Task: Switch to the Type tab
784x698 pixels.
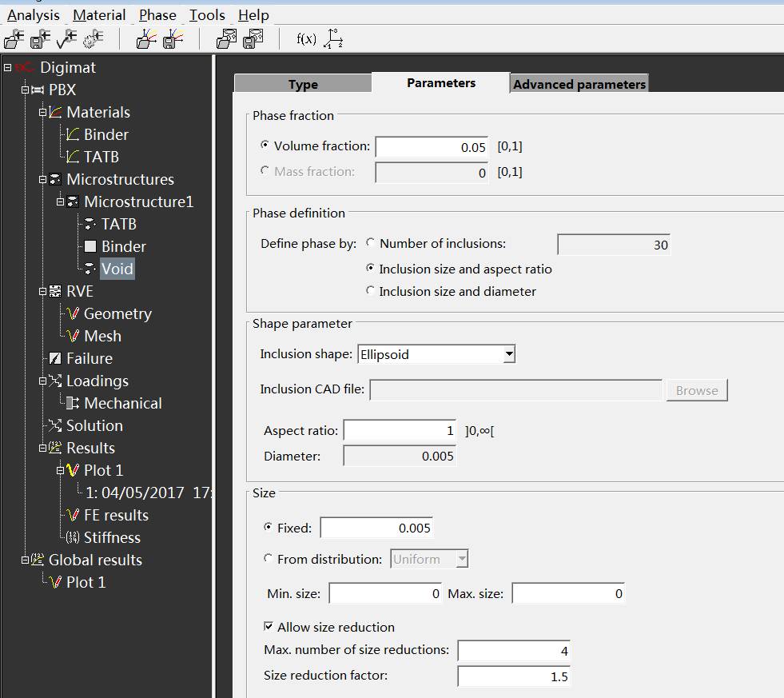Action: 303,84
